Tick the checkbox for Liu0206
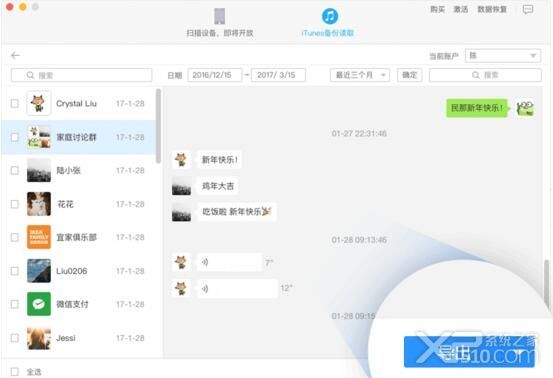 click(15, 271)
